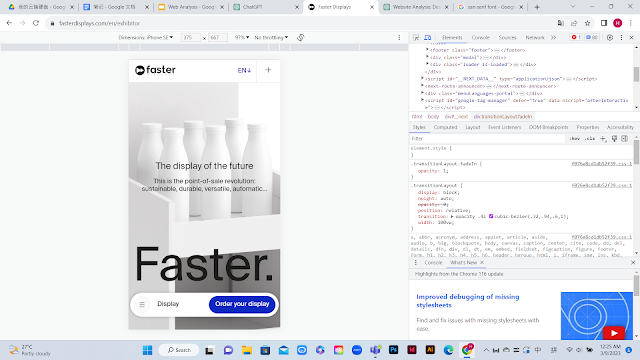Expand the footer element node
Viewport: 640px width, 360px height.
[427, 50]
